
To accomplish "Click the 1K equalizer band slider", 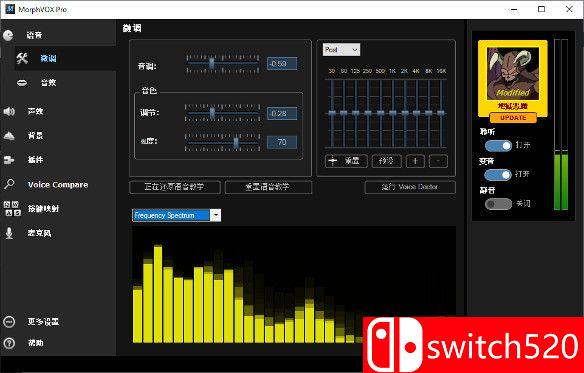I will (393, 113).
